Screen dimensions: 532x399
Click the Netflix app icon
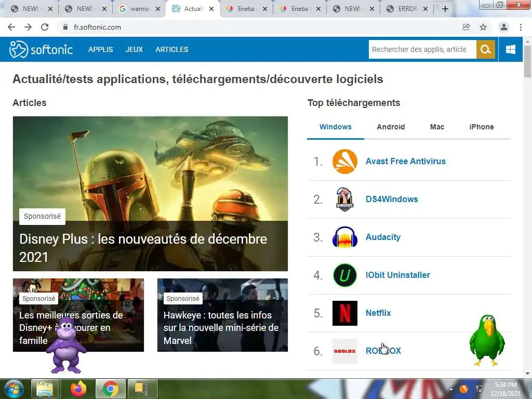tap(345, 313)
